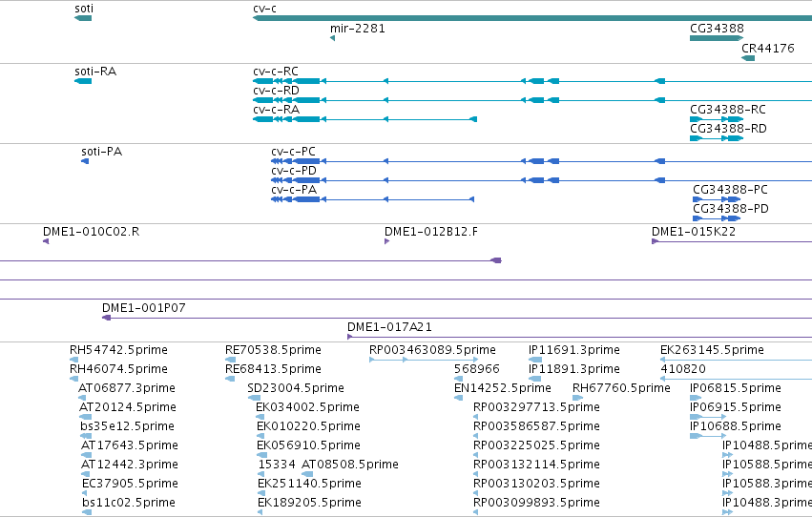Click the EK189205.5prime EST

(x=260, y=513)
